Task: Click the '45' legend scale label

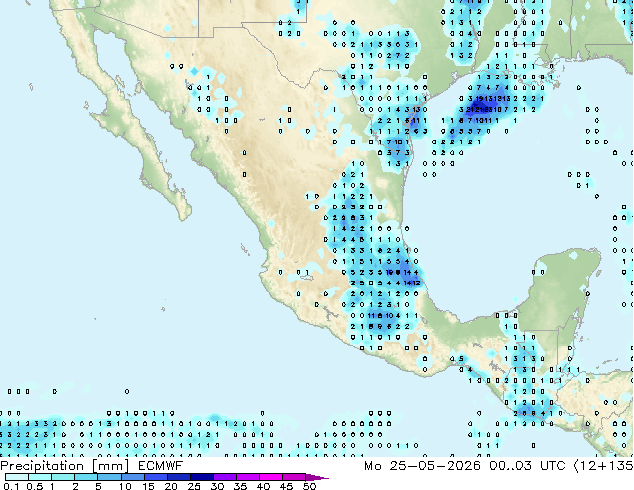Action: [x=286, y=486]
